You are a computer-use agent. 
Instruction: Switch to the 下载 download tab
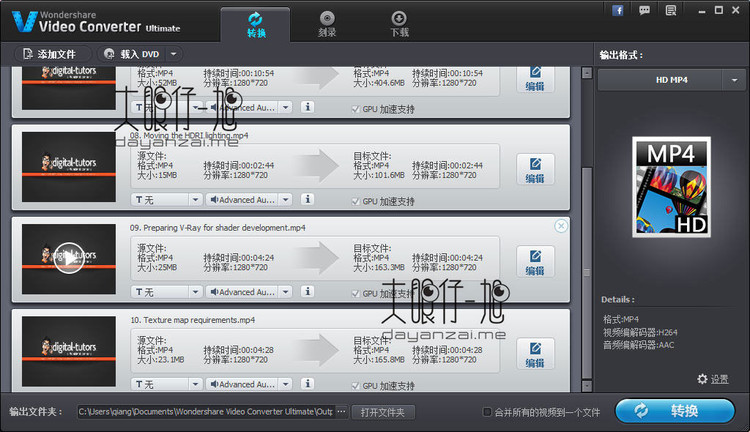click(x=399, y=25)
